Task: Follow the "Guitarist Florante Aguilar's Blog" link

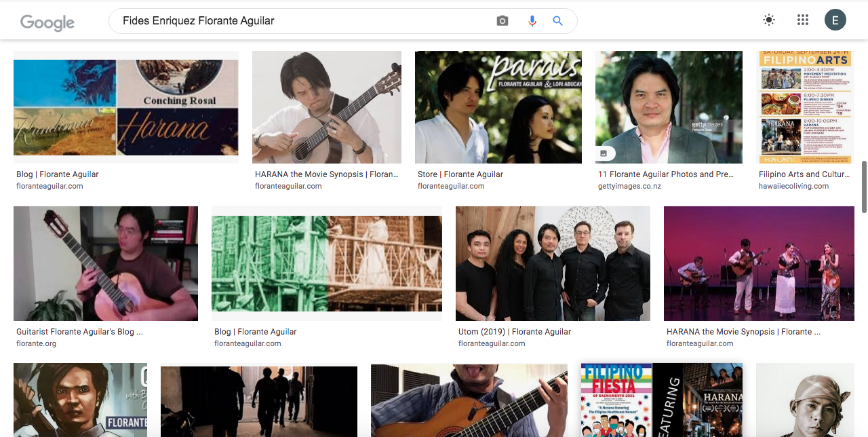Action: click(x=80, y=332)
